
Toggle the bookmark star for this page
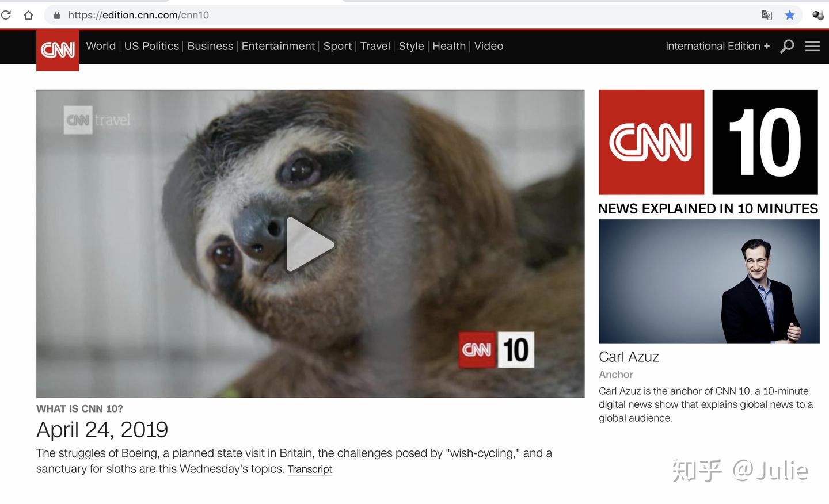tap(789, 15)
